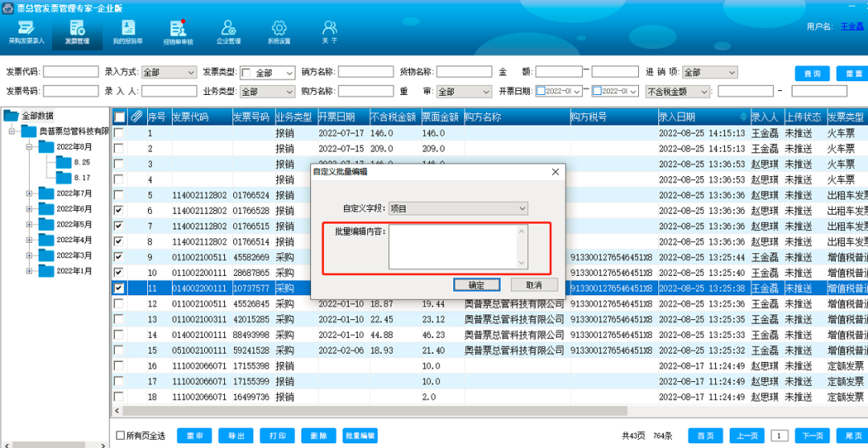Tick the checkbox for row 12

(x=119, y=304)
